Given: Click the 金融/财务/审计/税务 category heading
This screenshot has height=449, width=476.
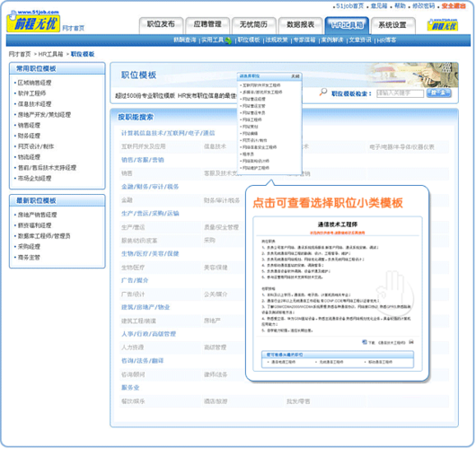Looking at the screenshot, I should pos(150,187).
